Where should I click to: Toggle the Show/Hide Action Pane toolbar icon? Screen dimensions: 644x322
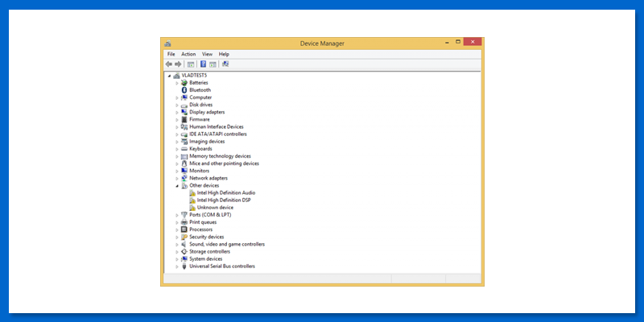(213, 64)
